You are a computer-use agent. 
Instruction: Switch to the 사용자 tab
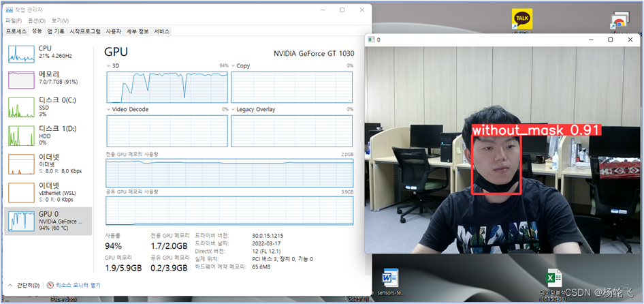(114, 31)
